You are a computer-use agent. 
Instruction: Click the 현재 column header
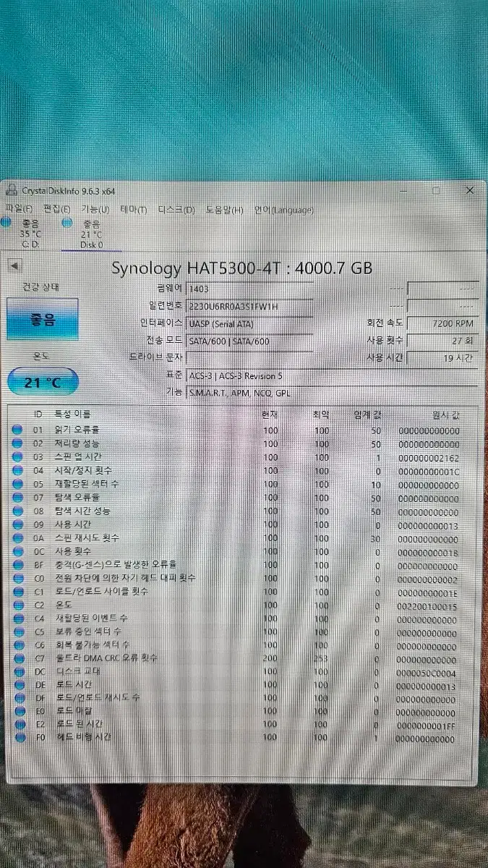pos(269,414)
